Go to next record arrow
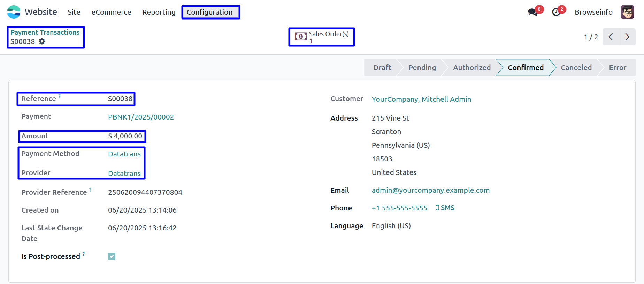The height and width of the screenshot is (284, 644). click(627, 37)
